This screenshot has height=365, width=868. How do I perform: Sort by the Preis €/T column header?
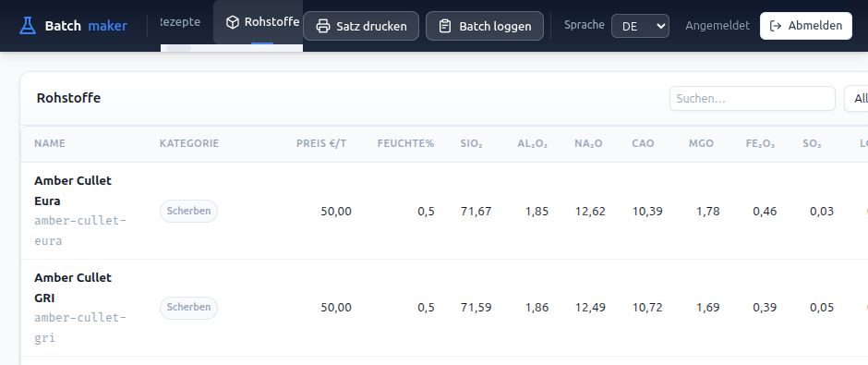coord(321,143)
